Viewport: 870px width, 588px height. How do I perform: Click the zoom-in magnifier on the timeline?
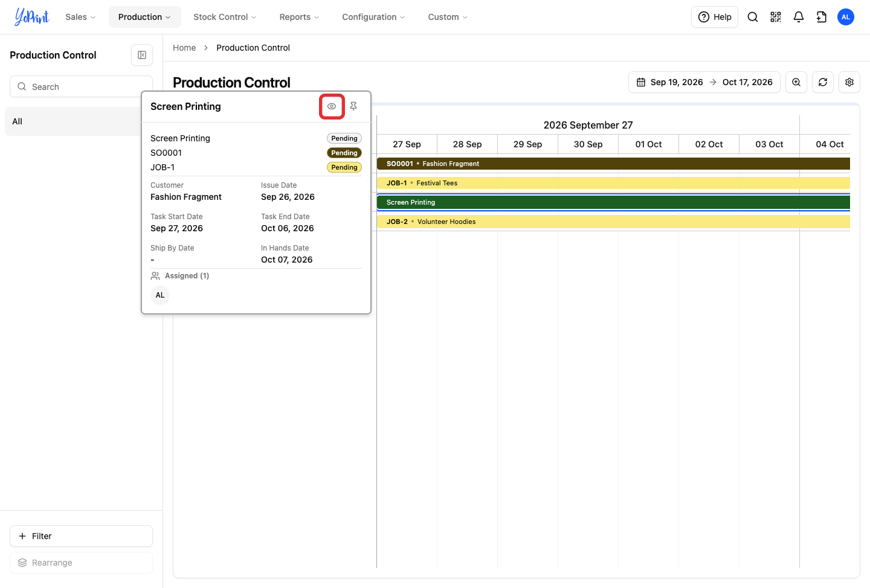796,82
